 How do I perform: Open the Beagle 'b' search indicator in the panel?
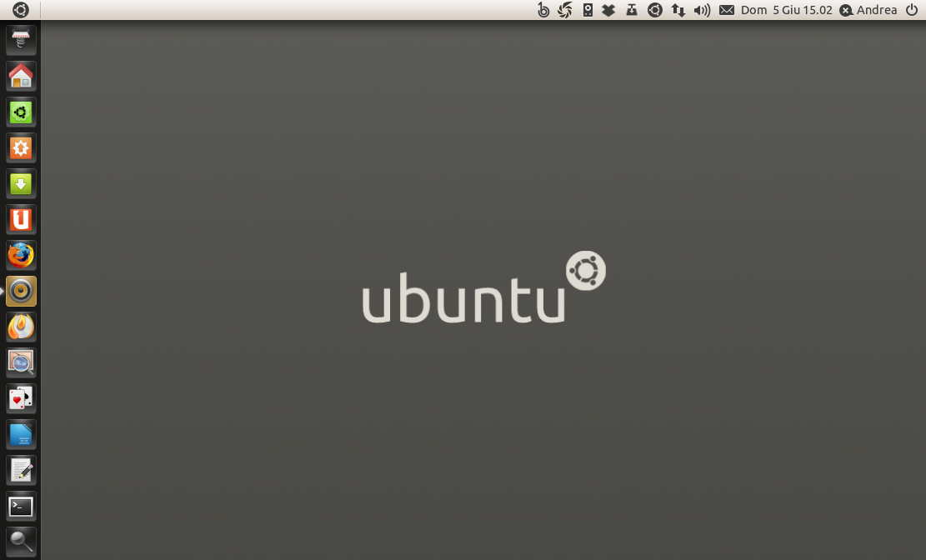click(x=543, y=10)
